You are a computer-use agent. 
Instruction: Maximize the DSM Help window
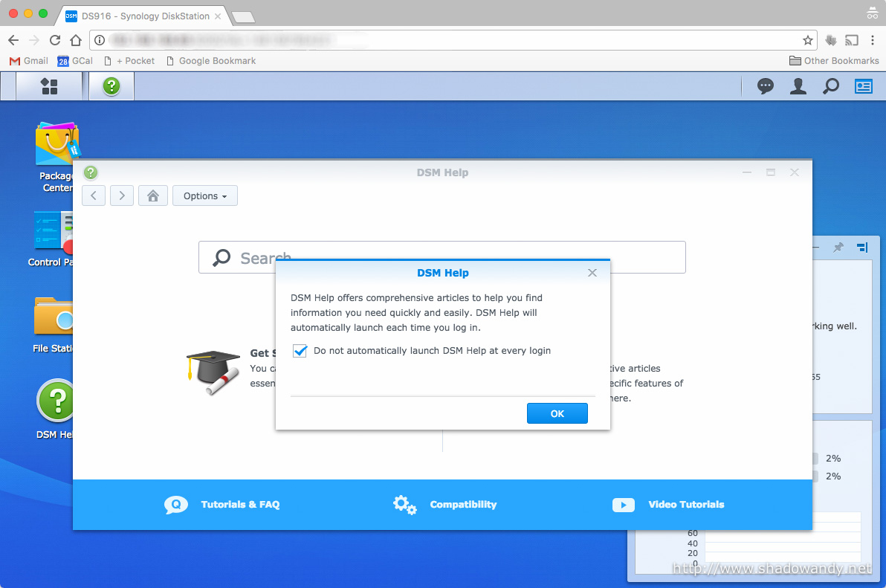[x=771, y=172]
